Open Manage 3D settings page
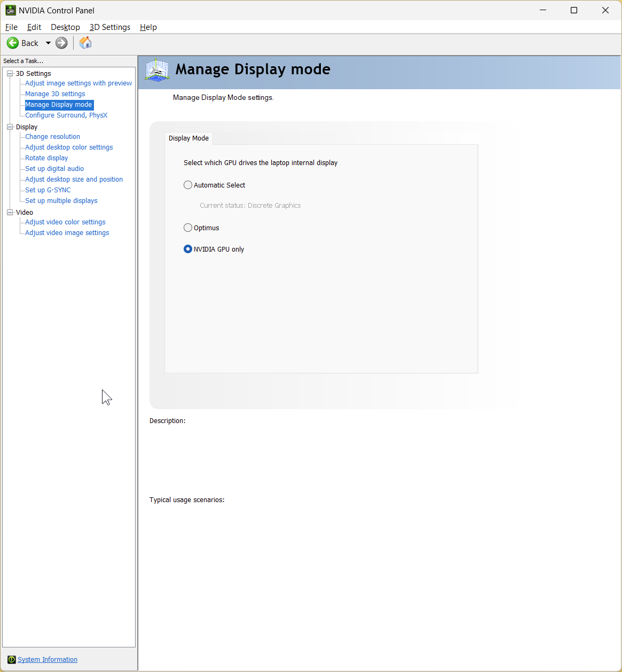 tap(55, 94)
